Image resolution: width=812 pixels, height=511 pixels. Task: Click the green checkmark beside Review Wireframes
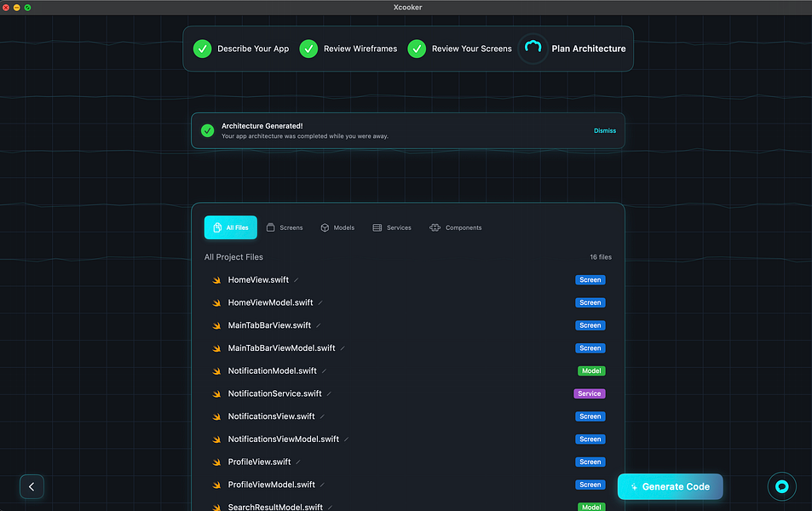coord(308,49)
